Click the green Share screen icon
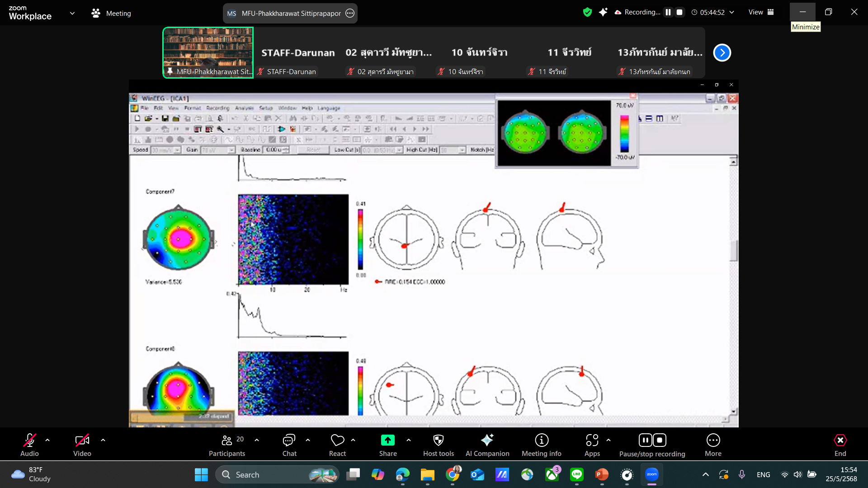Screen dimensions: 868x488 coord(387,440)
